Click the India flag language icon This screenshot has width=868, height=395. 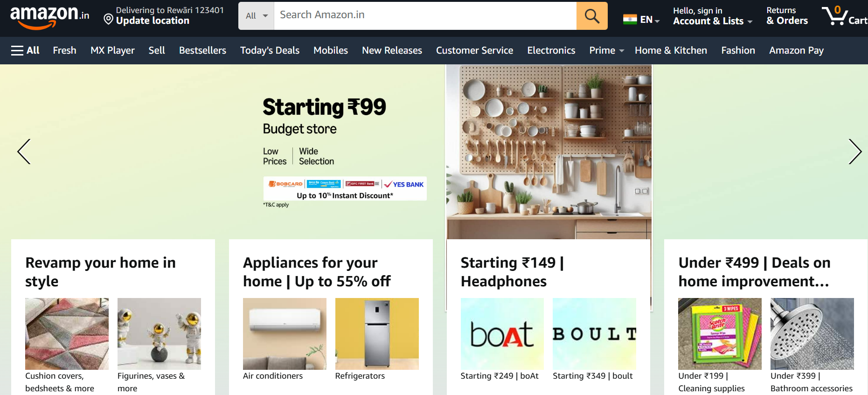tap(630, 20)
